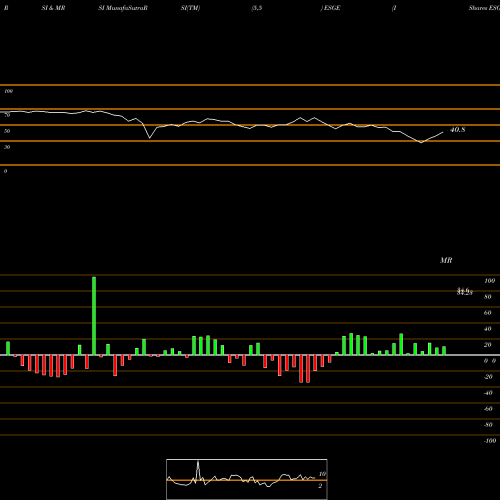Select the 40 label on the MR axis
This screenshot has width=500, height=500.
(487, 329)
